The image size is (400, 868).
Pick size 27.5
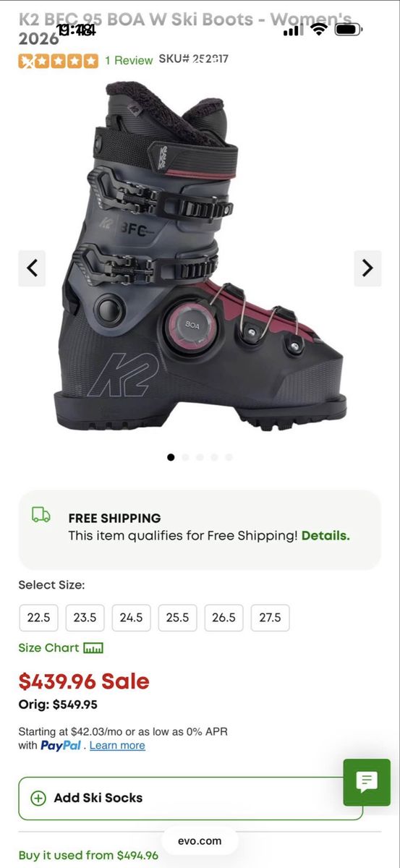(270, 618)
